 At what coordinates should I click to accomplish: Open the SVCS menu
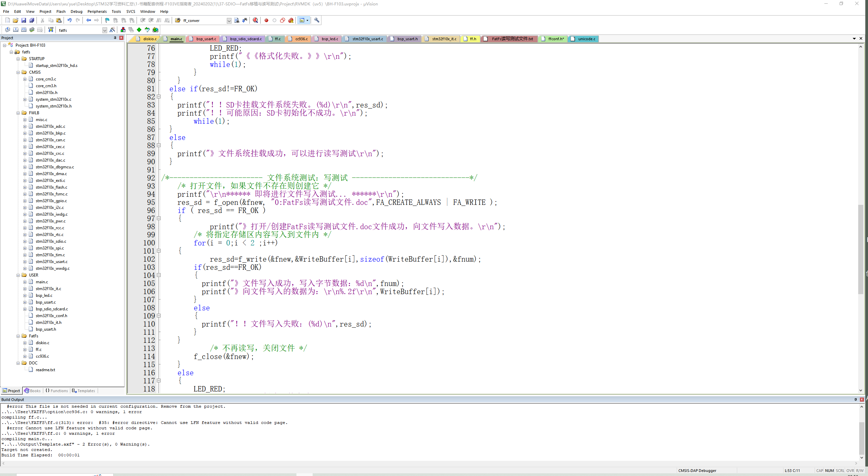point(131,11)
